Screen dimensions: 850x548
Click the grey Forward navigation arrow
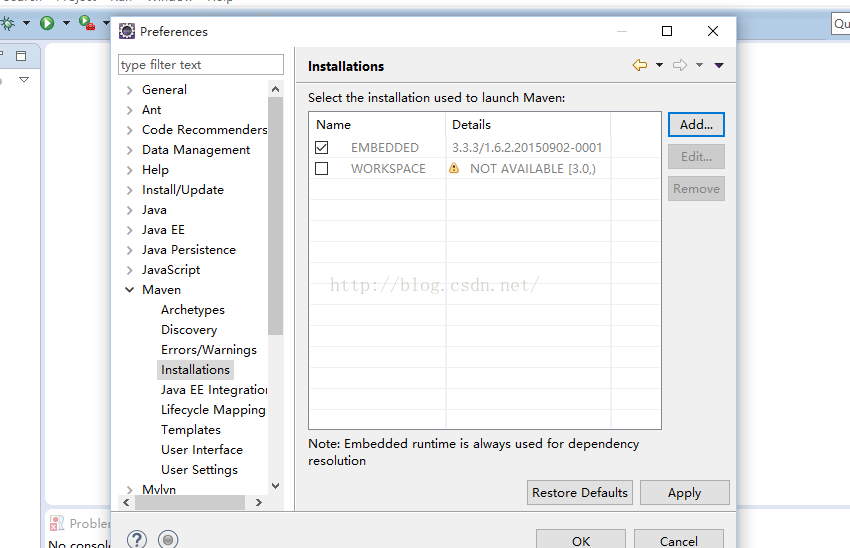[680, 65]
